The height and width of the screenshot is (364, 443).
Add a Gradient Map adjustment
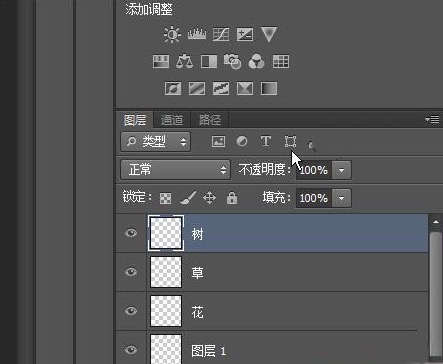coord(269,89)
